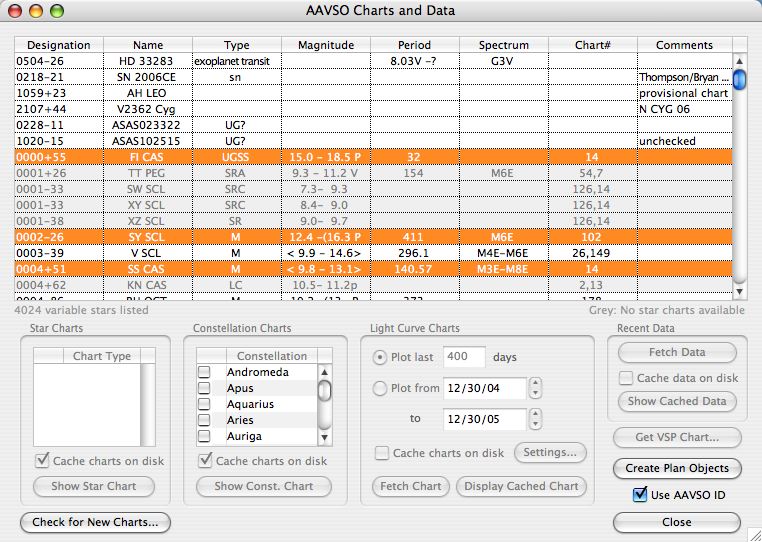762x542 pixels.
Task: Select the SS CAS row
Action: pyautogui.click(x=373, y=269)
